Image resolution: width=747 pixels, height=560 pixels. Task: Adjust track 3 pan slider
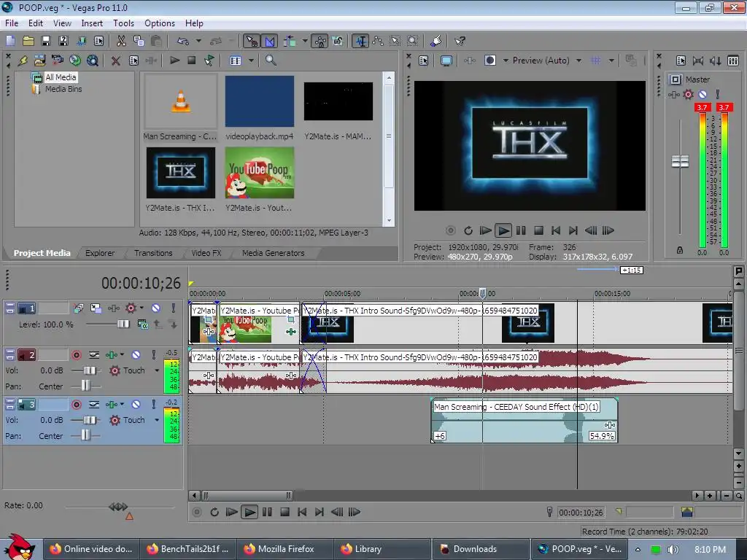coord(85,435)
